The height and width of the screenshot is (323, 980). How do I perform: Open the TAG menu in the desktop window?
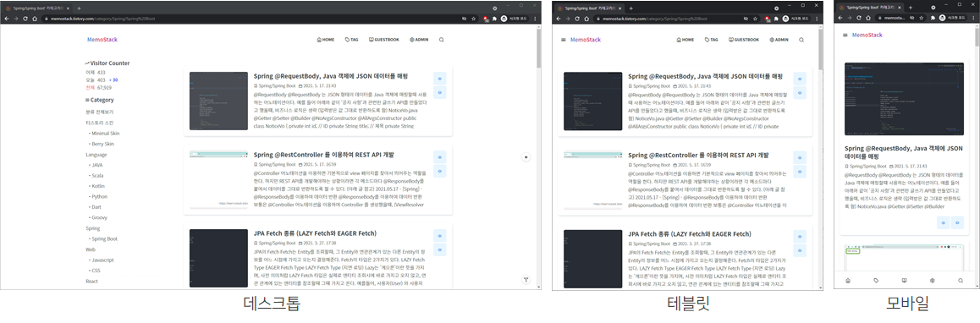351,40
